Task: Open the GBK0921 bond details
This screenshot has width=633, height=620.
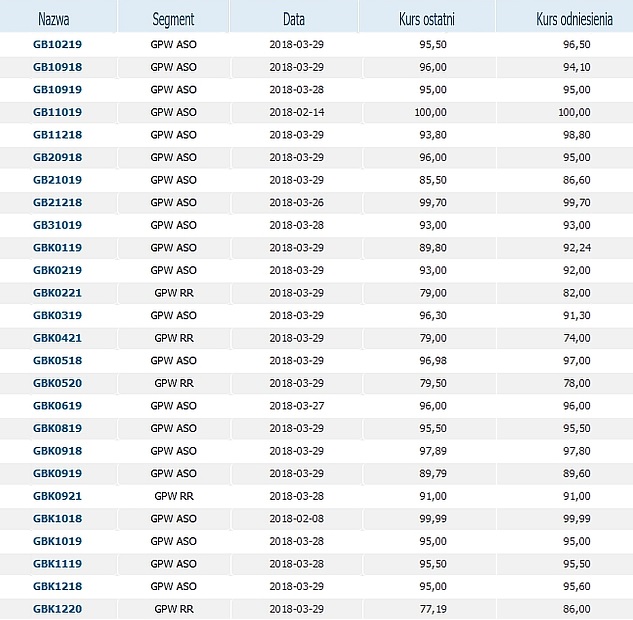Action: tap(57, 496)
